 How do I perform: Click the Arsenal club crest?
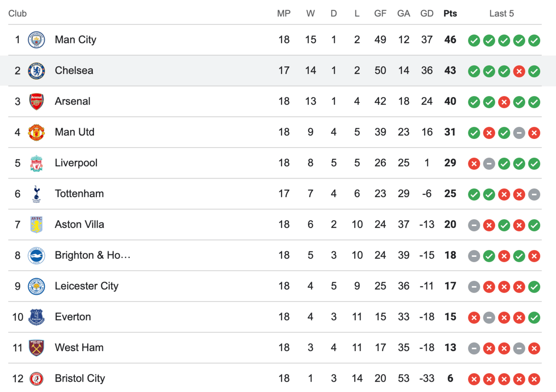click(x=36, y=102)
